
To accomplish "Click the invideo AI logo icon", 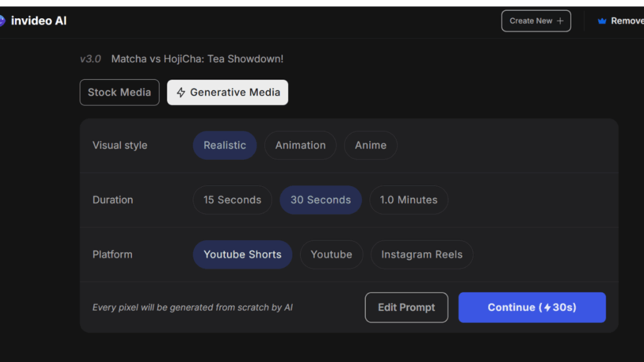I will click(2, 21).
